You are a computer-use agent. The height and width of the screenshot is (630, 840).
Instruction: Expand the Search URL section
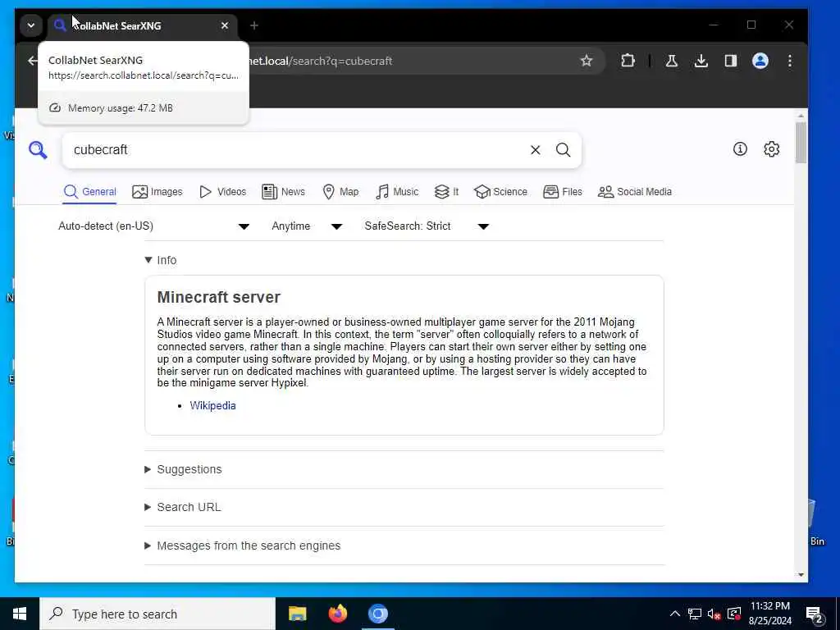(x=183, y=507)
